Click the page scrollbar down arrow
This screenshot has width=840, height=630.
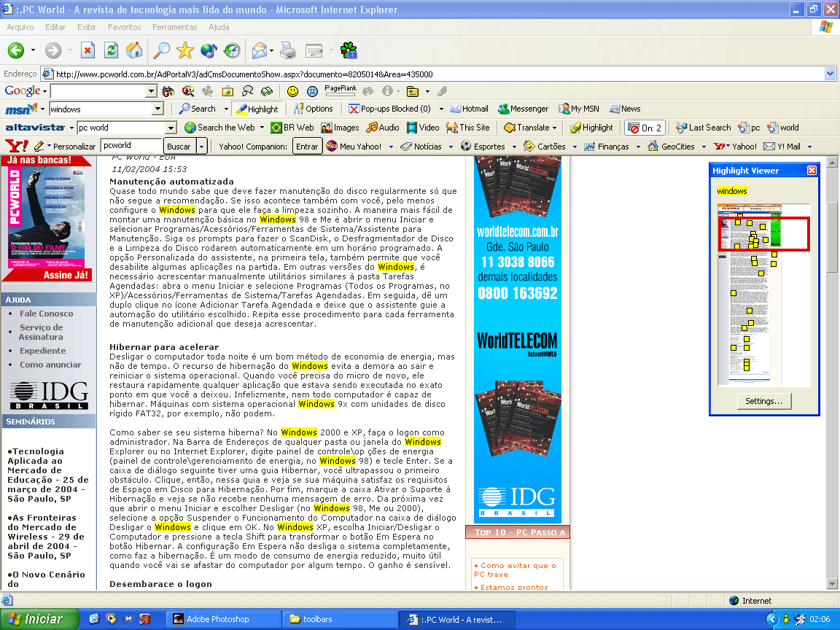[x=832, y=583]
